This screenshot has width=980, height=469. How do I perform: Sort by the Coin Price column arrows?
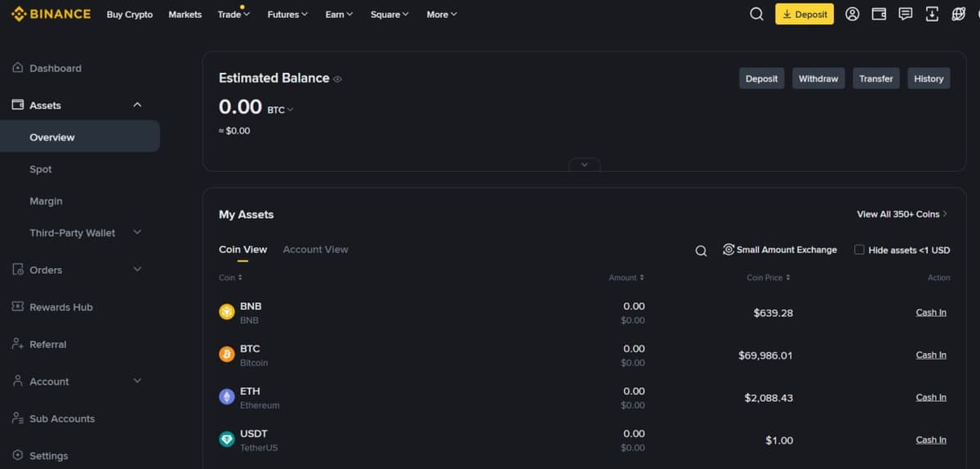787,278
